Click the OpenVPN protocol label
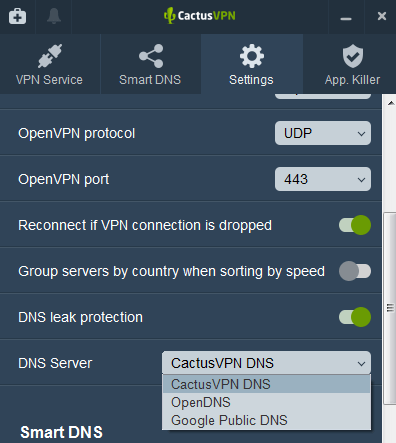Screen dimensions: 396x443 (77, 133)
